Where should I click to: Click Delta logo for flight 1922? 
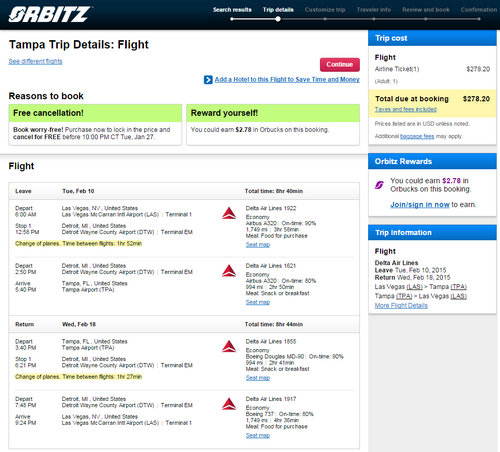click(x=229, y=213)
